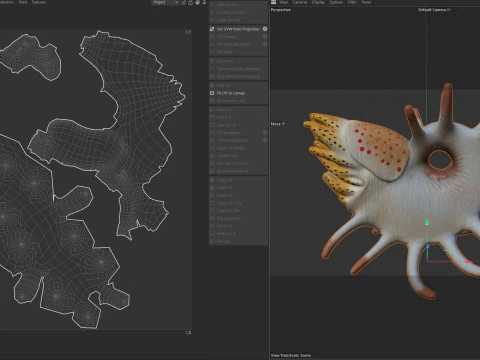Click the Set UVW from Projection checker icon
The width and height of the screenshot is (480, 360).
tap(212, 29)
